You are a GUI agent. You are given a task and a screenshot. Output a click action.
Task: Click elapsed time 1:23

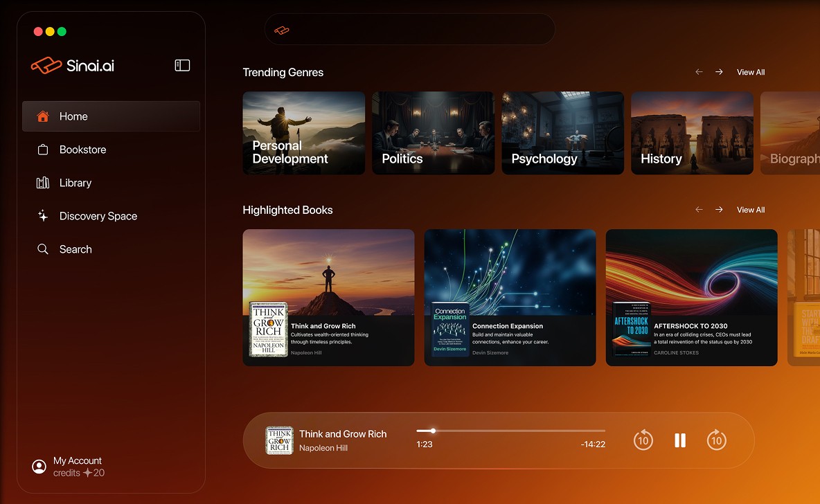[x=424, y=444]
